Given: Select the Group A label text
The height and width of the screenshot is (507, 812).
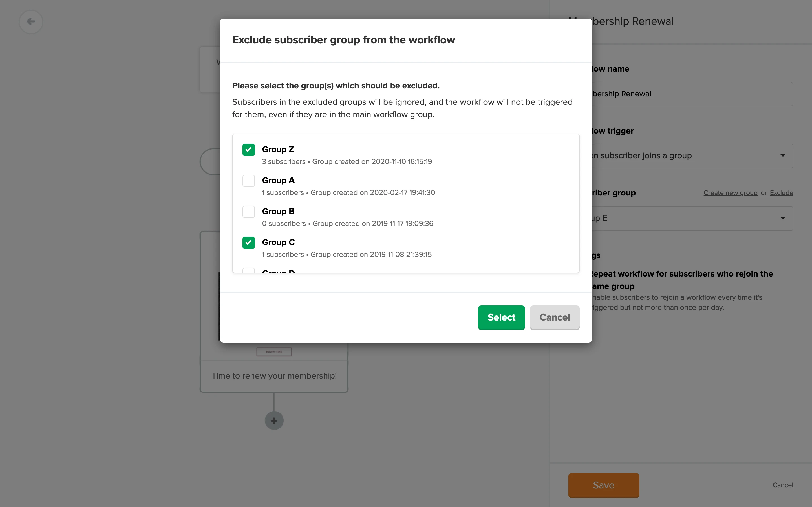Looking at the screenshot, I should pos(278,180).
